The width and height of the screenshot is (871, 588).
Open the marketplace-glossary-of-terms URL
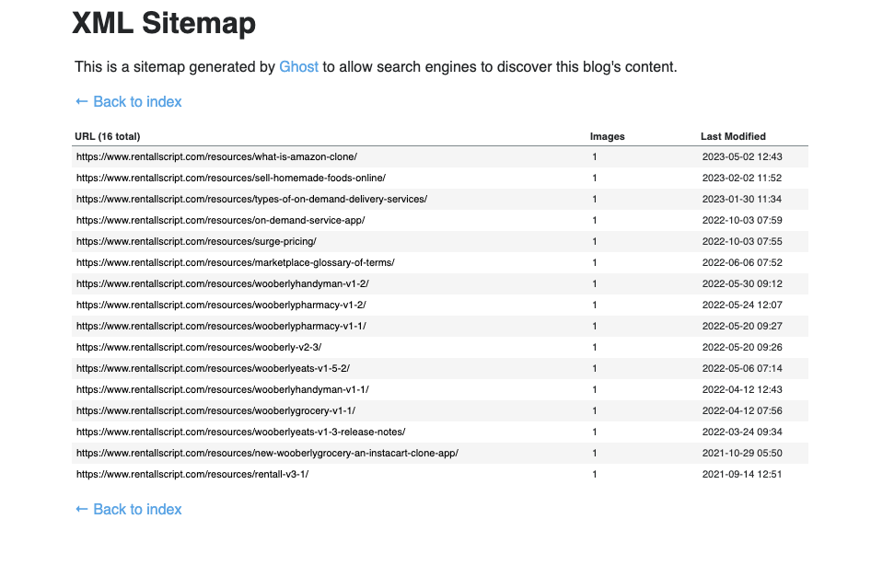[235, 262]
